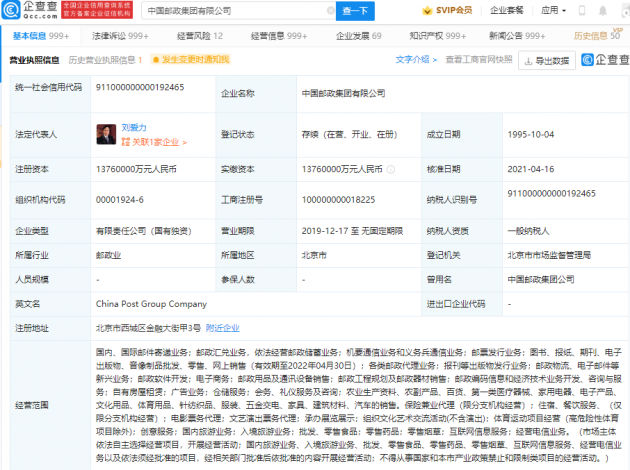Select status 存续(在营、开业、在册)

tap(350, 135)
